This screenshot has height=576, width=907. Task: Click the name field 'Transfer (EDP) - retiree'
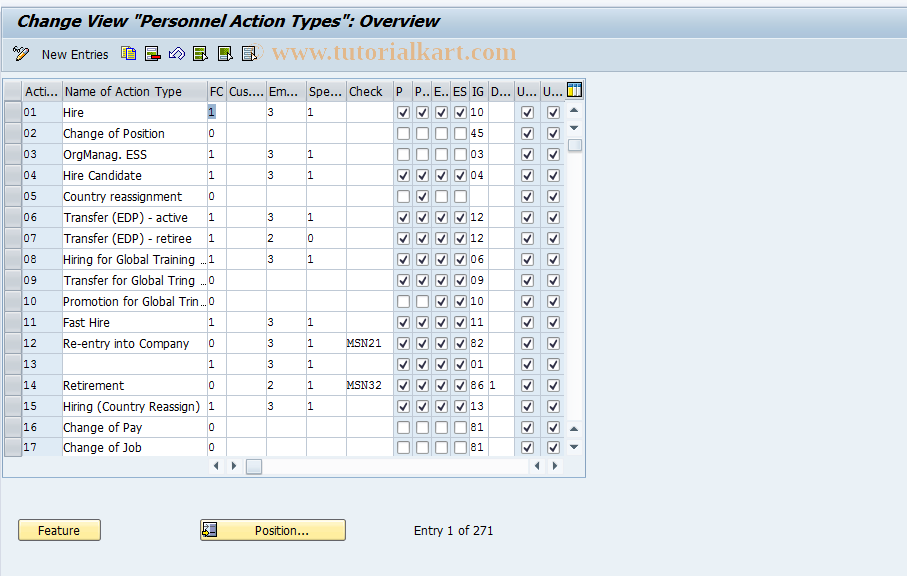tap(135, 238)
